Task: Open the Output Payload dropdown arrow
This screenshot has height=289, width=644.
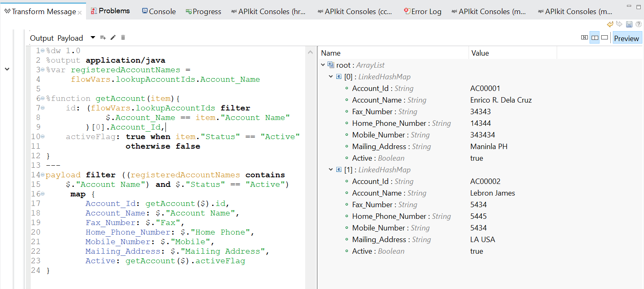Action: (92, 38)
